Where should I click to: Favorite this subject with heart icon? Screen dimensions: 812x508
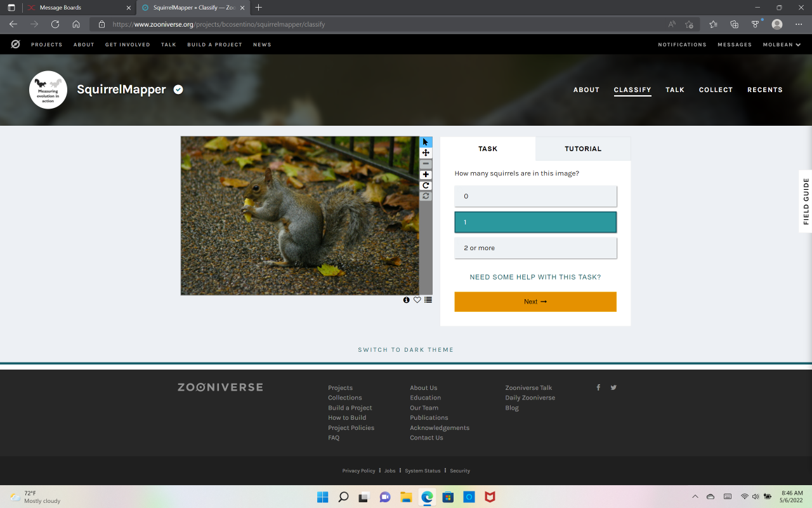(x=417, y=300)
